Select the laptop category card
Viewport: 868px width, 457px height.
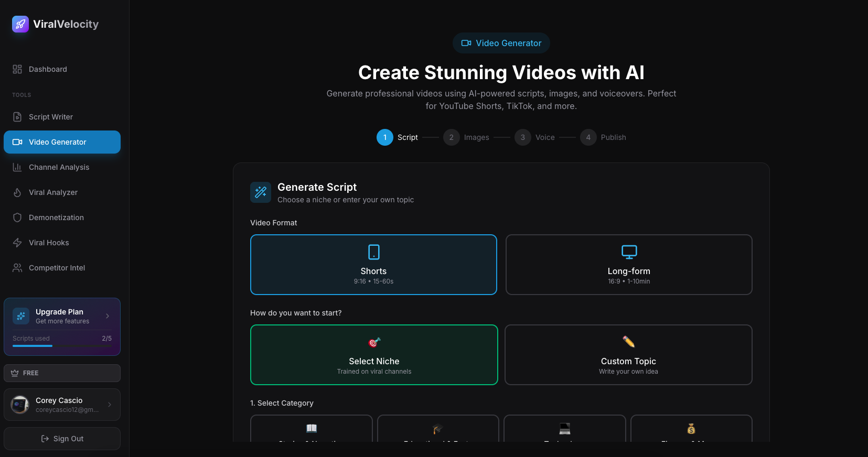[x=565, y=428]
